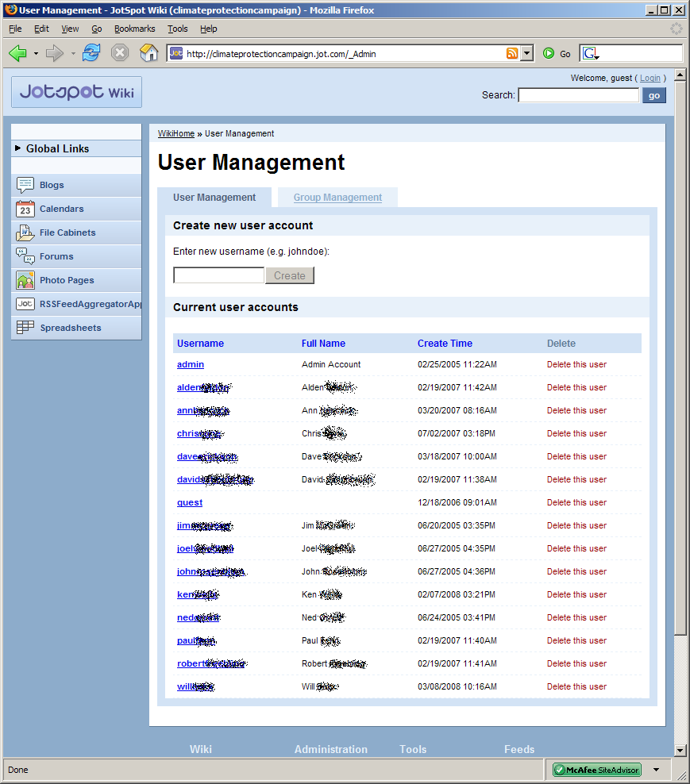690x784 pixels.
Task: Click the green Back arrow button
Action: pyautogui.click(x=18, y=53)
